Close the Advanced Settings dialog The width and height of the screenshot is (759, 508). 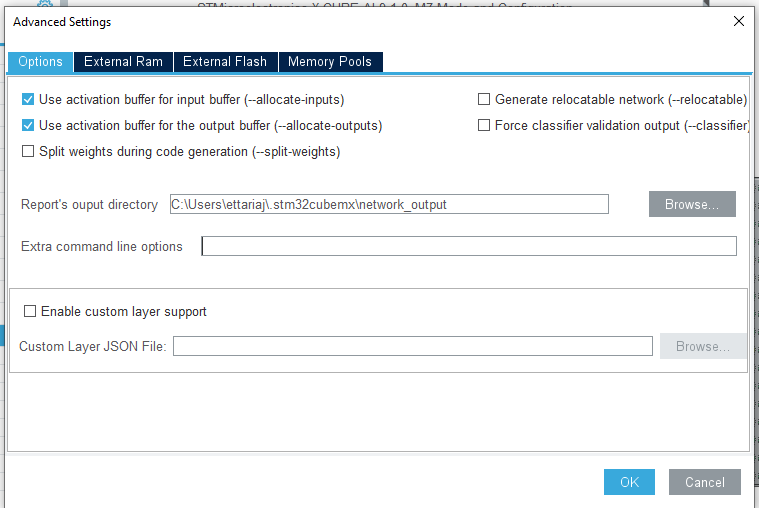[x=739, y=21]
